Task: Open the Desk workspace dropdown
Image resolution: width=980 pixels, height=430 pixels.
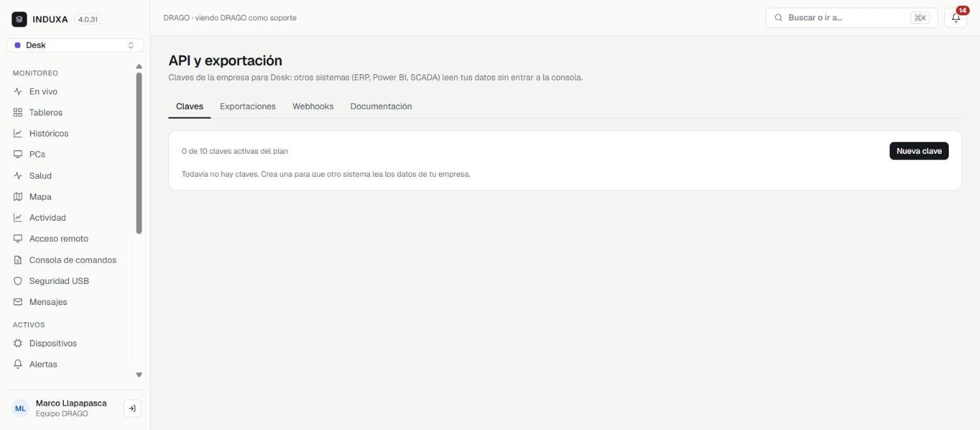Action: coord(75,45)
